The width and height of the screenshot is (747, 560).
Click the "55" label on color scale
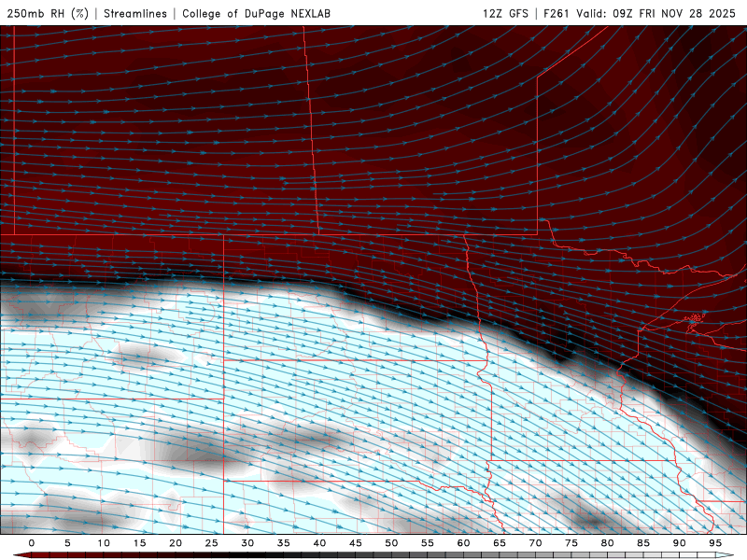(x=427, y=543)
